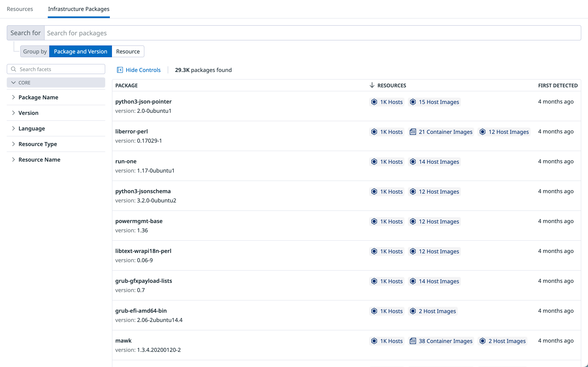Click host icon in python3-jsonschema 1K Hosts
588x367 pixels.
374,191
